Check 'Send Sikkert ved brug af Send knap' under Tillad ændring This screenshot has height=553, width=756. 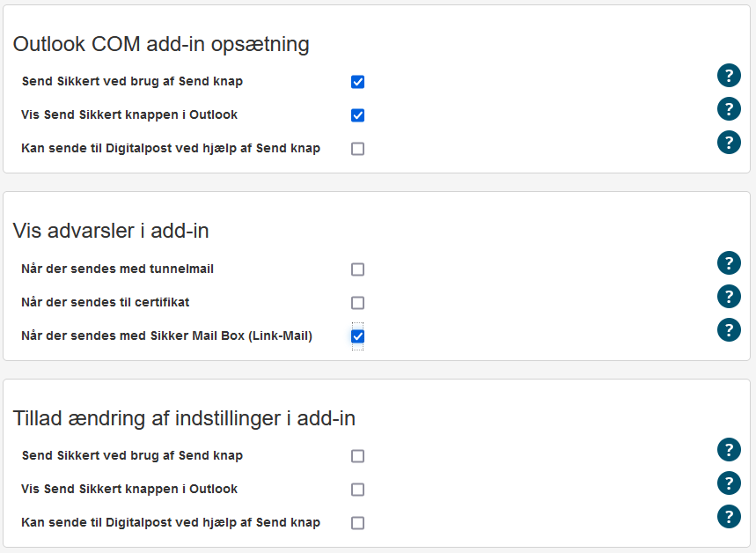tap(357, 455)
